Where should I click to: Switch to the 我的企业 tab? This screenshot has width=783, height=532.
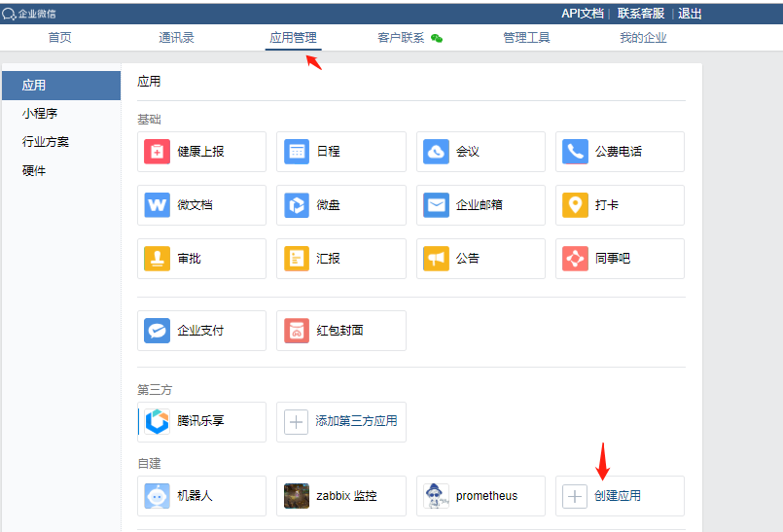coord(643,38)
